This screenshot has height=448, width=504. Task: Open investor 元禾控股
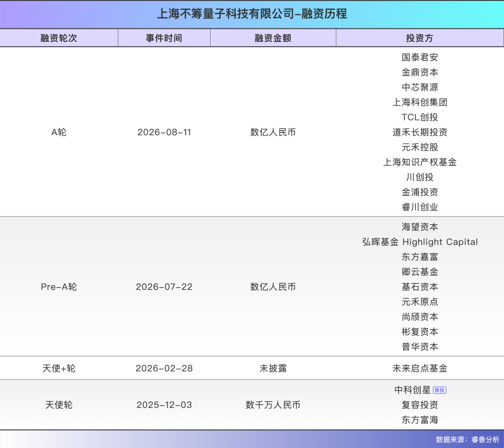pos(420,147)
